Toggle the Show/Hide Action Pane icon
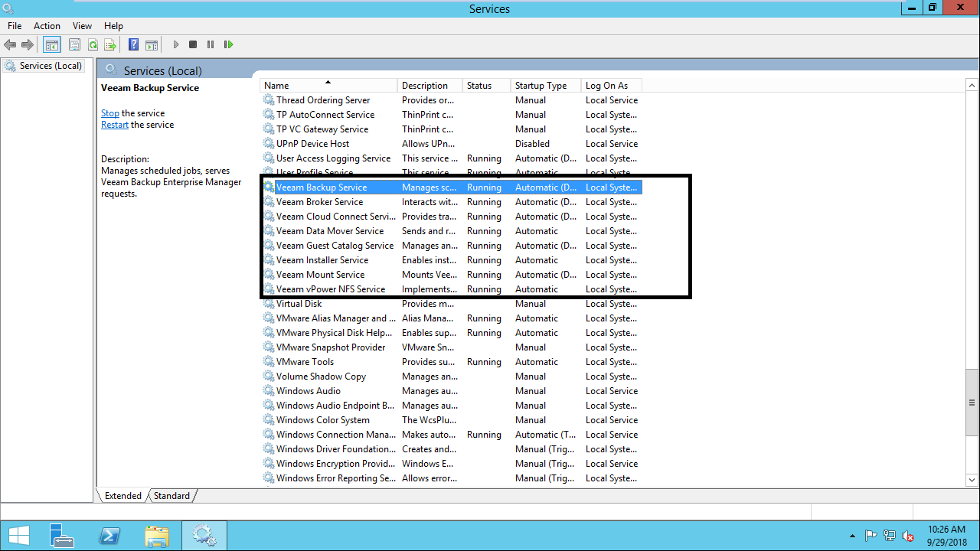 tap(152, 45)
